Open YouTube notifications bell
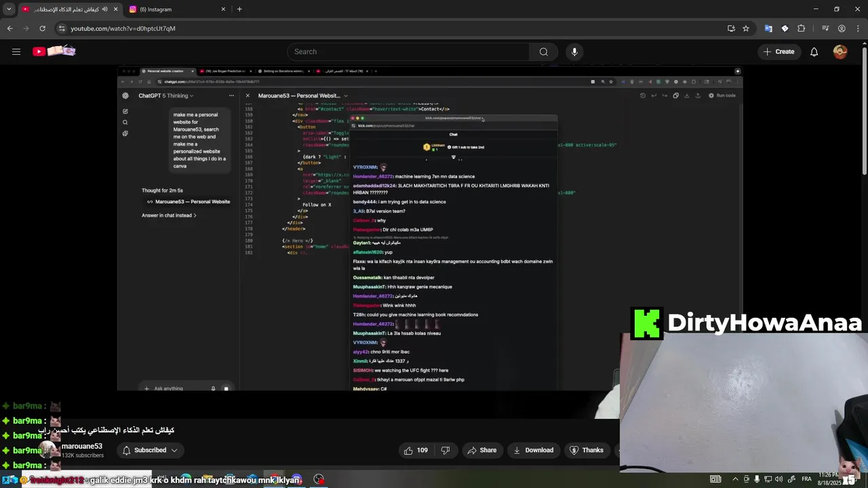 tap(814, 52)
